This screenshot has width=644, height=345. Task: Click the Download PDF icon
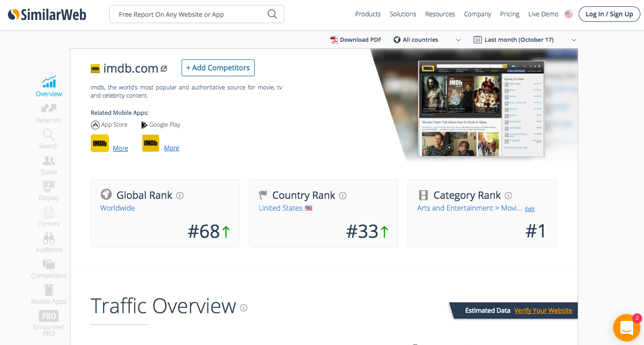pos(334,39)
